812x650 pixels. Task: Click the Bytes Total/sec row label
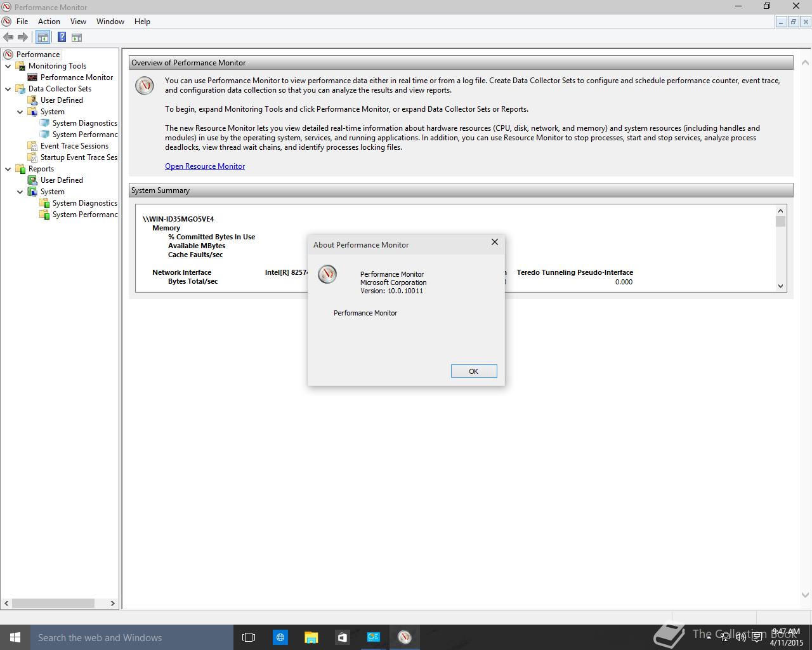click(x=193, y=281)
